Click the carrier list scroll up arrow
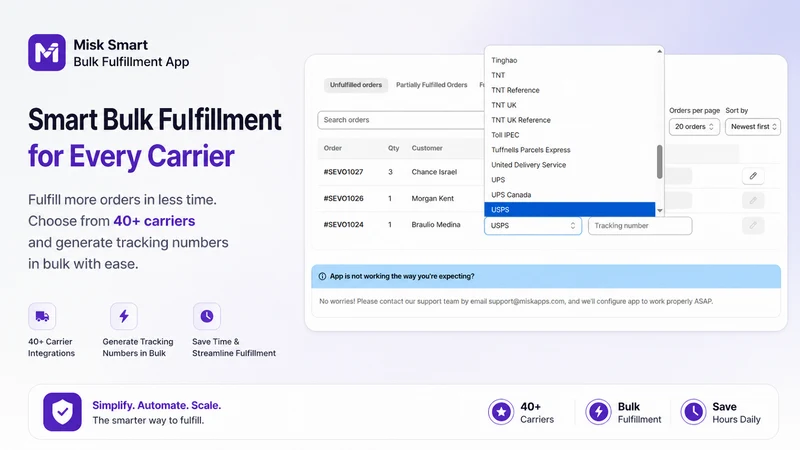 [x=660, y=52]
